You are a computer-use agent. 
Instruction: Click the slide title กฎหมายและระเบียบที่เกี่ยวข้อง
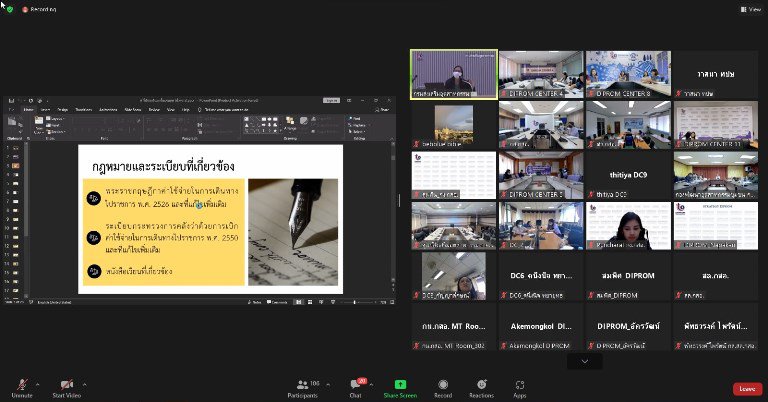(163, 166)
